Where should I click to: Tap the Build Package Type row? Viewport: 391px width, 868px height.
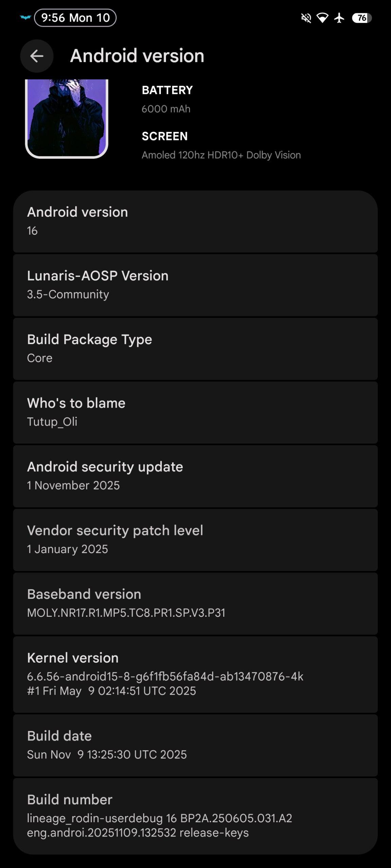(x=195, y=349)
